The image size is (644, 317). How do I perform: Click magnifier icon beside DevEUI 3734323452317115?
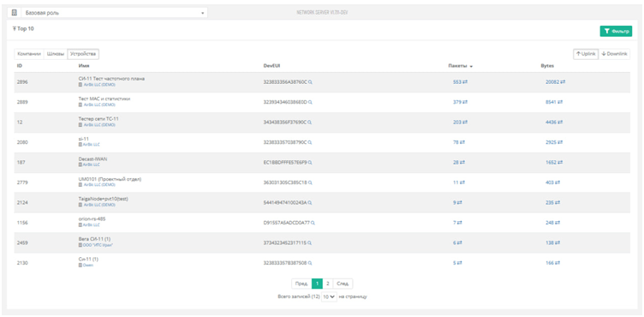pyautogui.click(x=310, y=243)
